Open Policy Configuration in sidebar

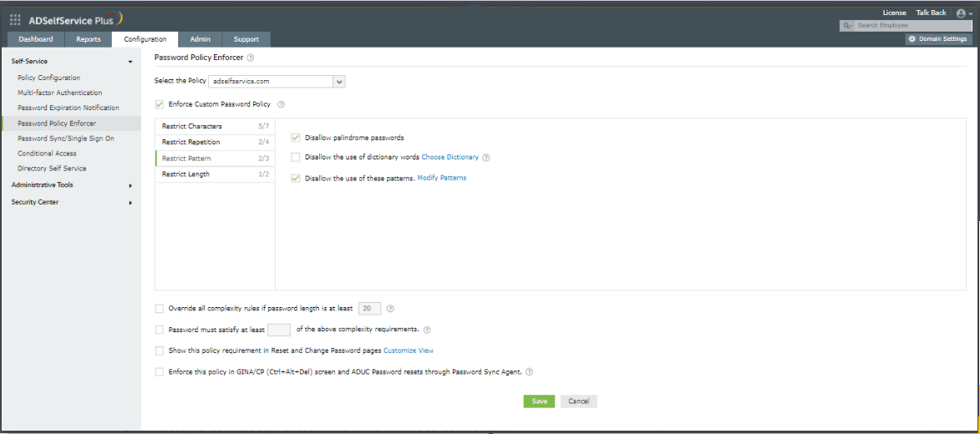(48, 78)
